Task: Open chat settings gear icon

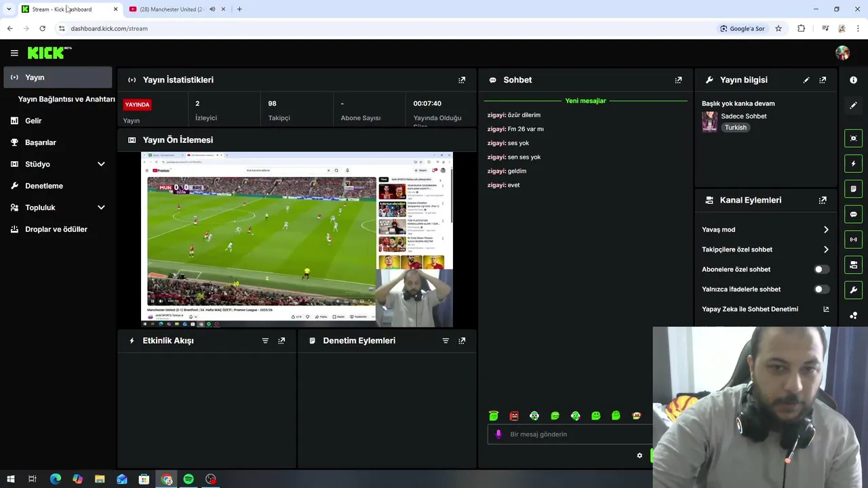Action: [x=639, y=455]
